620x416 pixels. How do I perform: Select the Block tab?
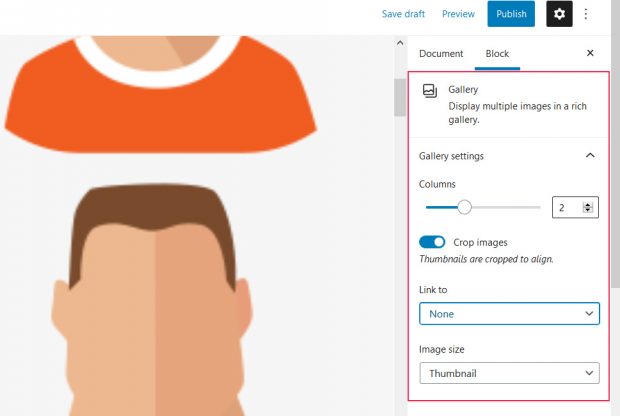[x=497, y=53]
